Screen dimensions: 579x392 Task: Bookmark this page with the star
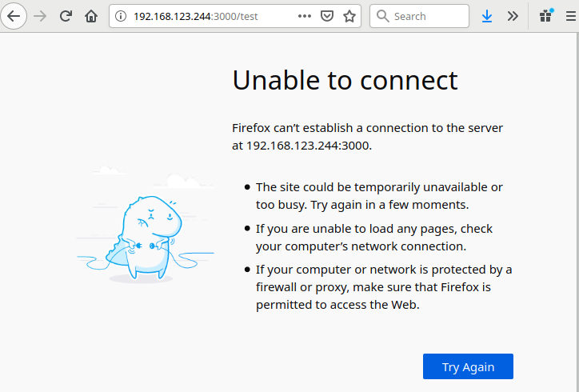tap(349, 16)
